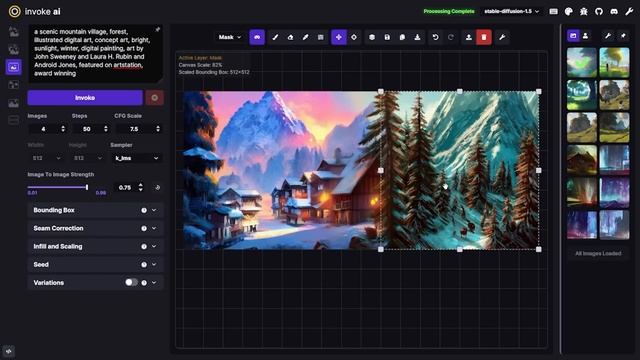The image size is (640, 360).
Task: Open the theme palette icon
Action: pos(569,11)
